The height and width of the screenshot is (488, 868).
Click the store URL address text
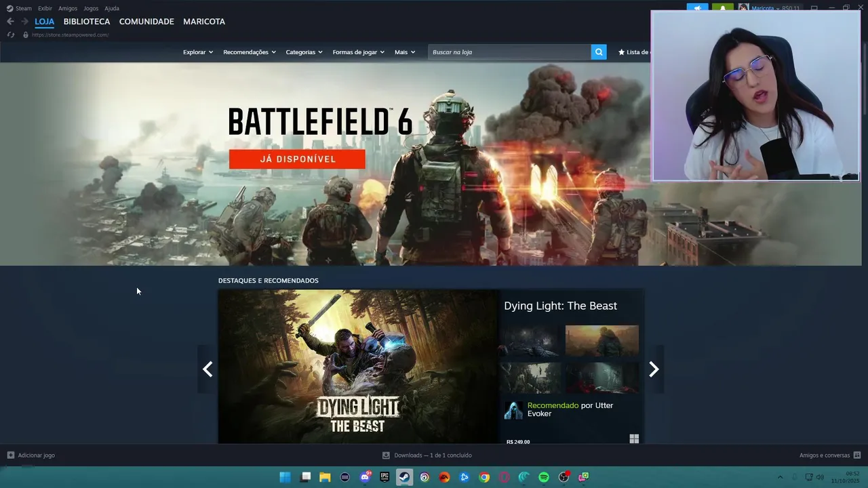[70, 35]
